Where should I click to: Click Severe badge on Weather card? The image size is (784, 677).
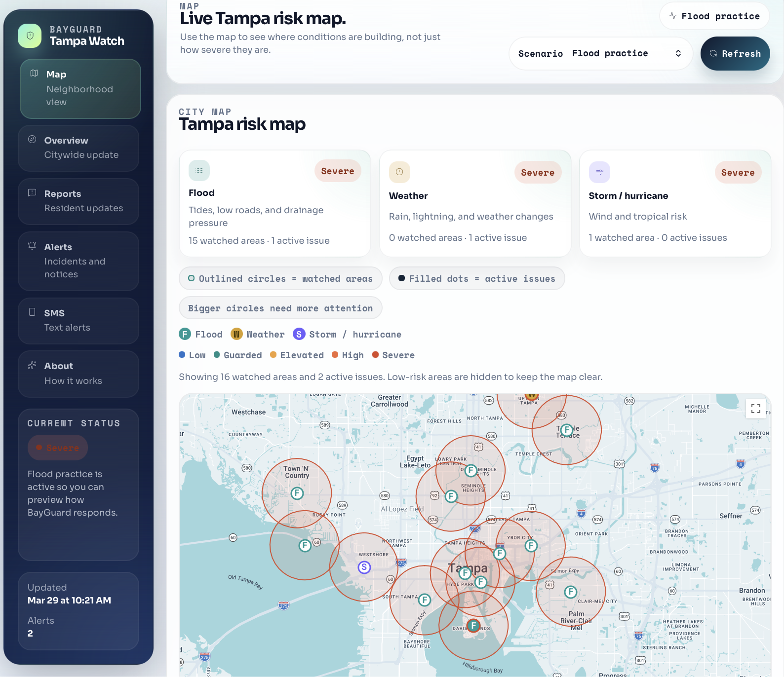538,173
